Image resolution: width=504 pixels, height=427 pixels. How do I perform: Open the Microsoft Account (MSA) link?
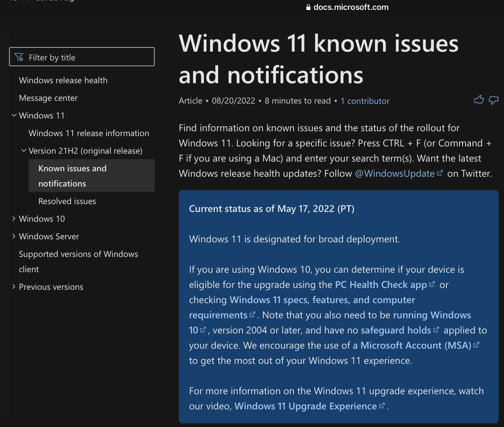pos(416,346)
